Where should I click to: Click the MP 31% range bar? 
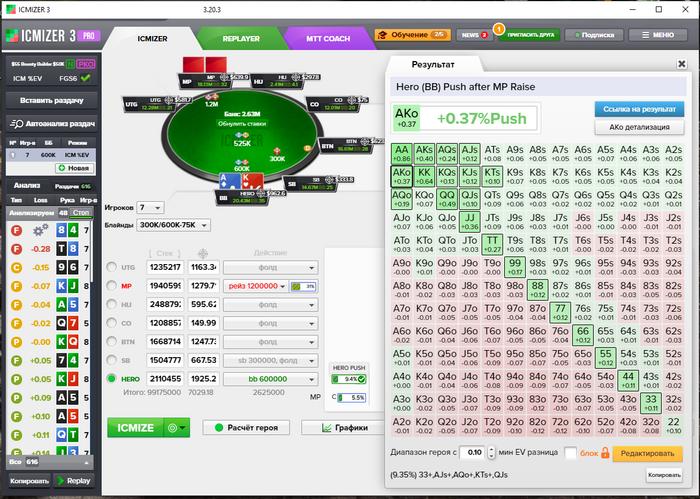[303, 287]
